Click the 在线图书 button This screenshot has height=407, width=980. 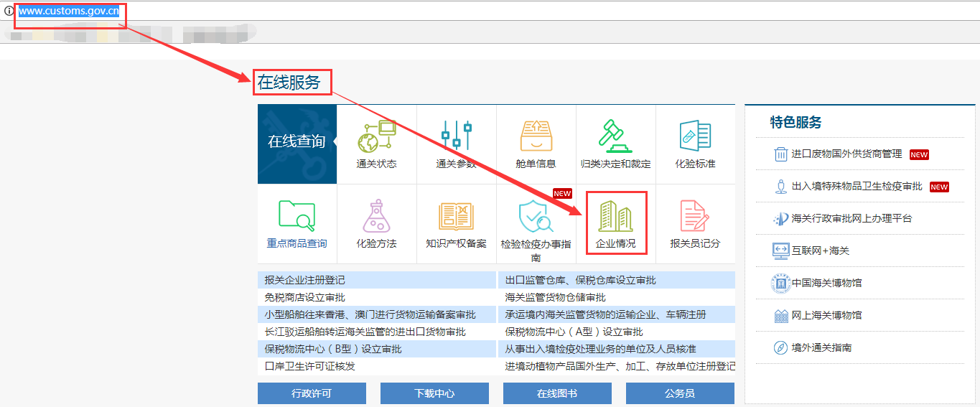557,393
